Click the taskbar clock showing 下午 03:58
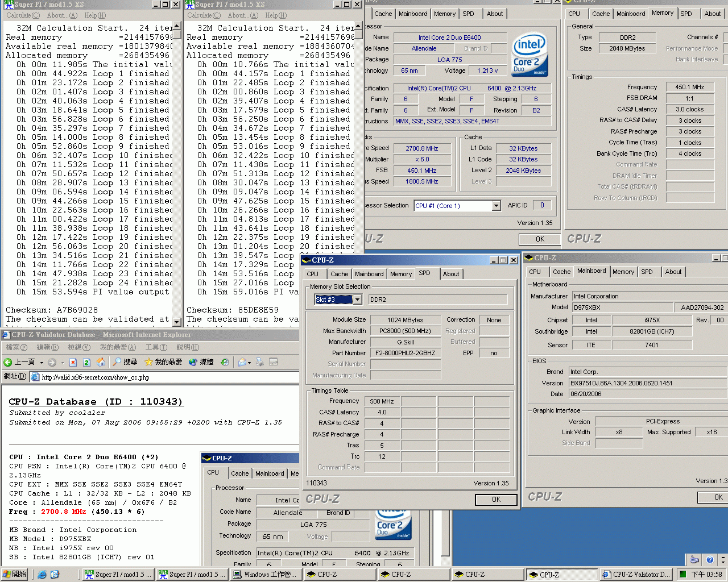 pos(707,575)
